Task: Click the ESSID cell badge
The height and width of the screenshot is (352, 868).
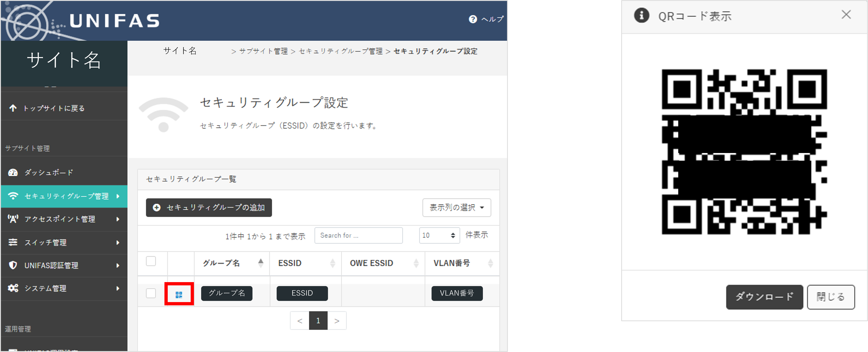Action: click(302, 293)
